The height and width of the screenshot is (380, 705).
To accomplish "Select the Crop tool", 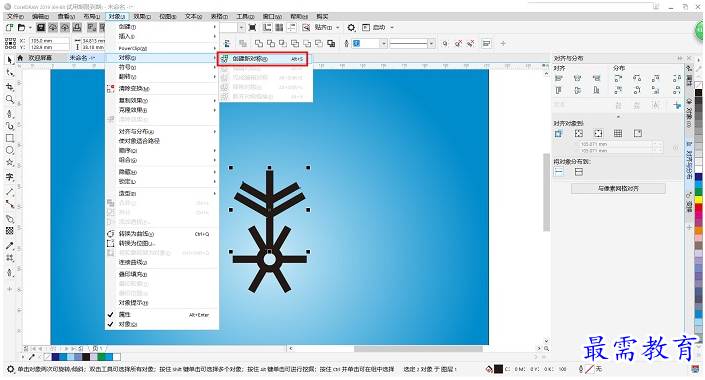I will [9, 86].
